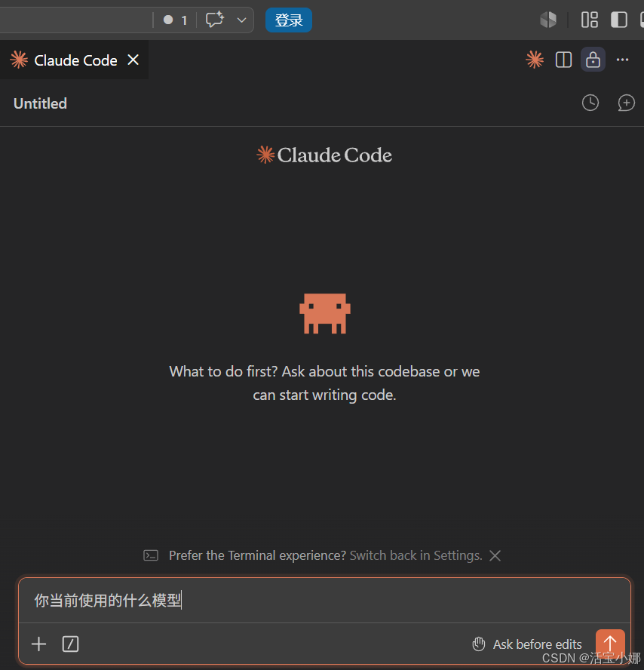Open the hexagon extension icon in the title bar
Viewport: 644px width, 670px height.
click(548, 20)
